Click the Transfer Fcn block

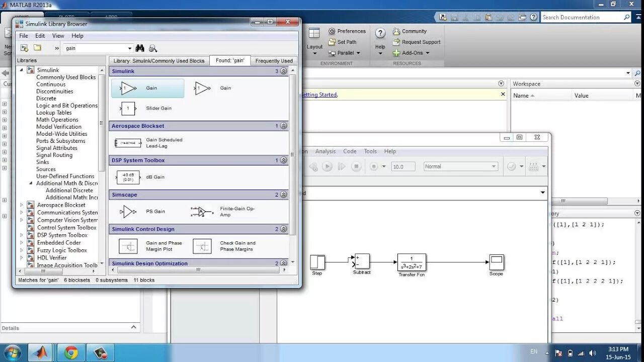(x=412, y=262)
